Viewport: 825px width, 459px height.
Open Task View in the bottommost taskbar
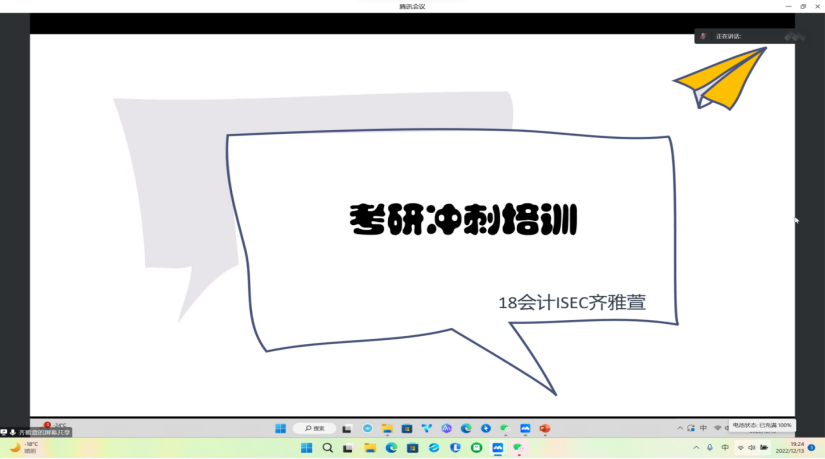[x=348, y=448]
